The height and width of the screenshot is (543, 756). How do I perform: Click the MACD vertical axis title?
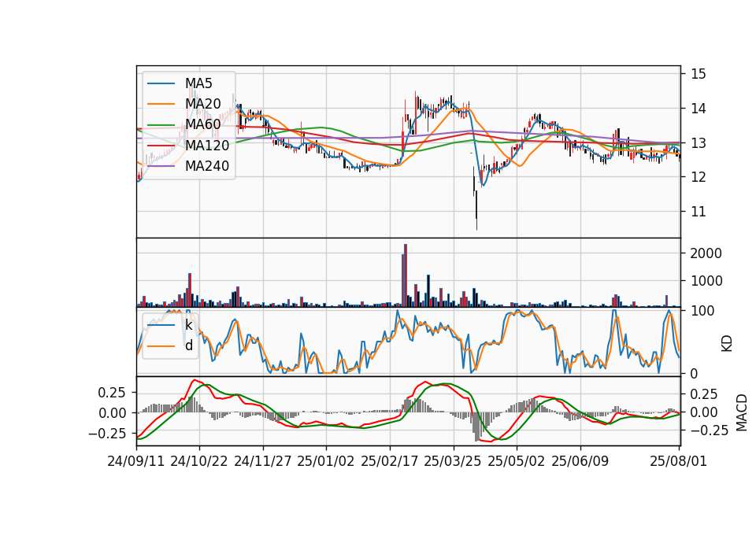[x=742, y=412]
